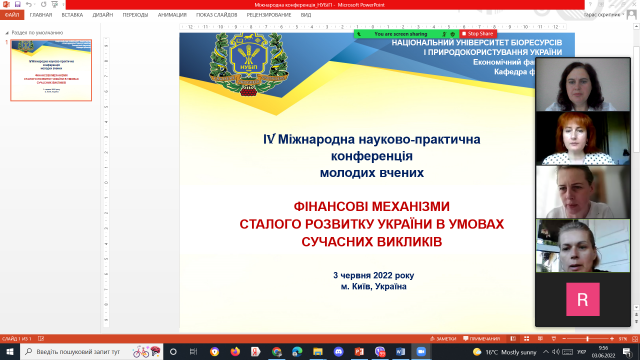Fit slide to current window
The height and width of the screenshot is (360, 640).
click(635, 339)
